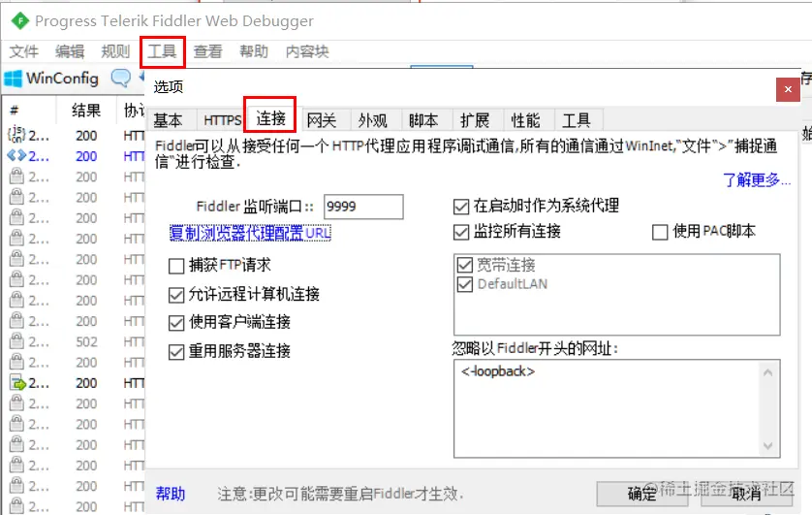Click the 复制浏览器代理配置 URL link

click(250, 233)
